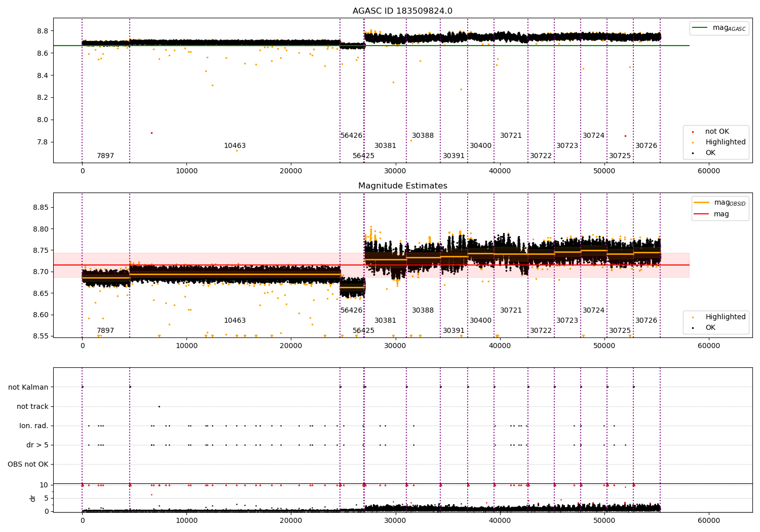Click the red line swatch beside "mag" legend entry
The image size is (760, 532).
tap(701, 214)
